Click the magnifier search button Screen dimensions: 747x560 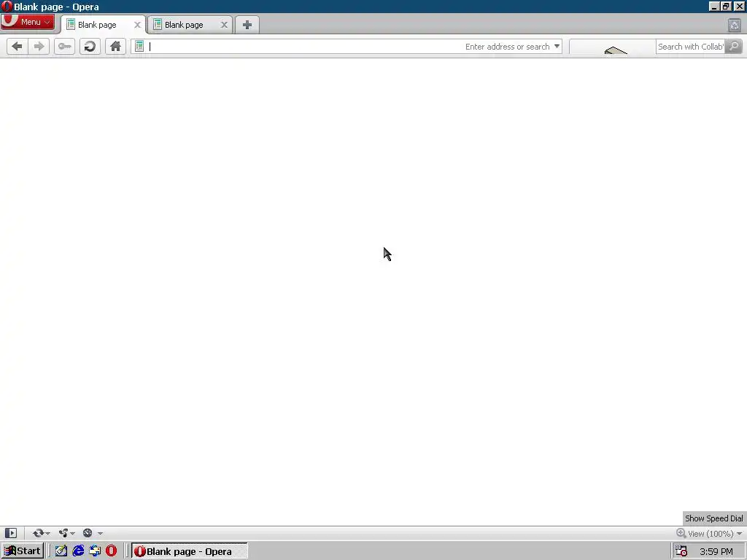tap(734, 46)
